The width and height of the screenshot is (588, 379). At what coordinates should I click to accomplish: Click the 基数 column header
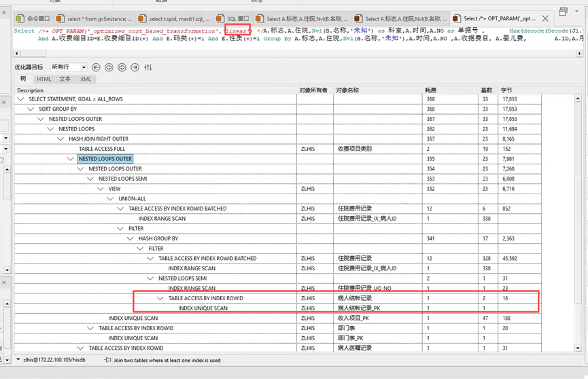point(487,90)
